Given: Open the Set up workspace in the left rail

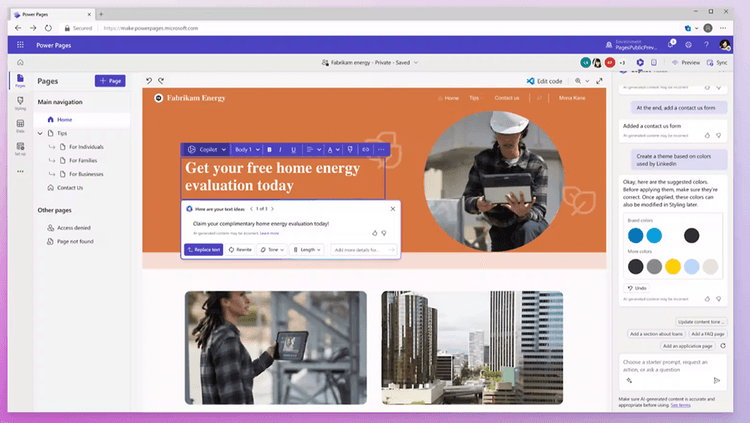Looking at the screenshot, I should 20,149.
